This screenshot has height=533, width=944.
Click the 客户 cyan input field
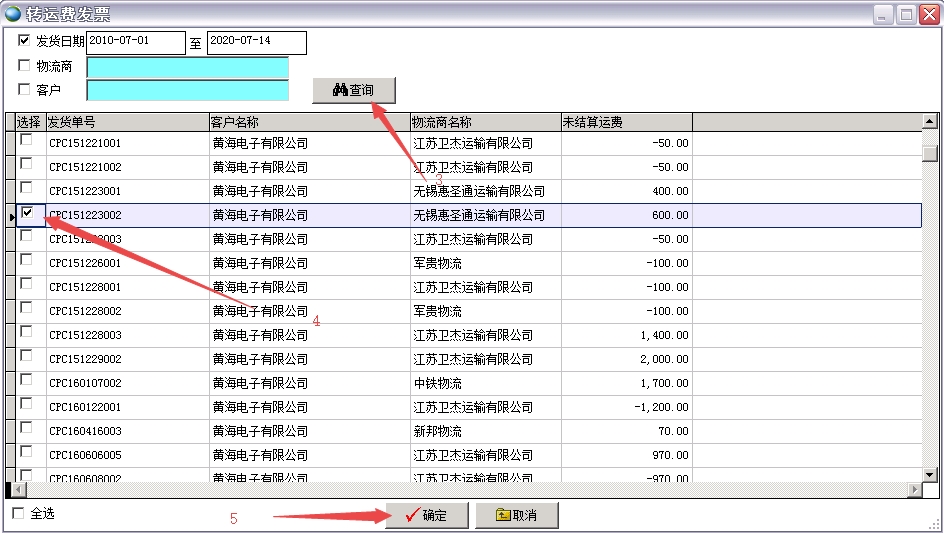point(188,90)
